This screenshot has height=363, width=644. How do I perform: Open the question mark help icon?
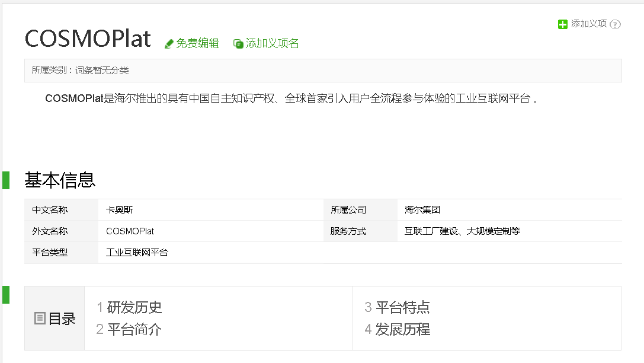tap(615, 24)
